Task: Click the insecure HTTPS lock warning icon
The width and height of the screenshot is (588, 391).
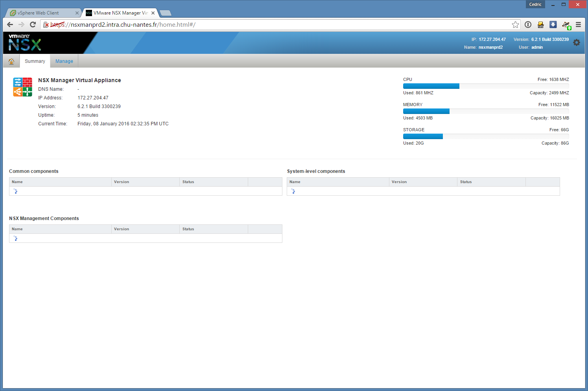Action: click(46, 25)
